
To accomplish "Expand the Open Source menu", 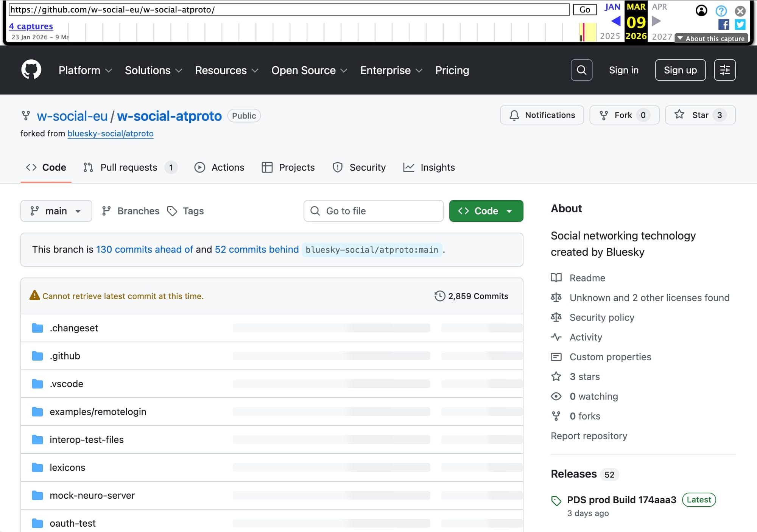I will click(309, 70).
